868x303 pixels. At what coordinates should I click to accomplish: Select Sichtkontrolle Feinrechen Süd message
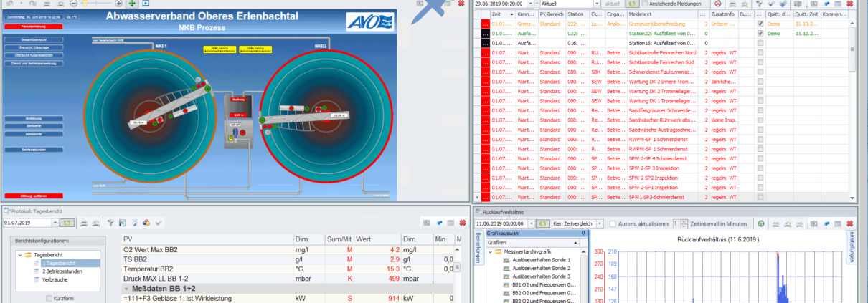(x=661, y=62)
